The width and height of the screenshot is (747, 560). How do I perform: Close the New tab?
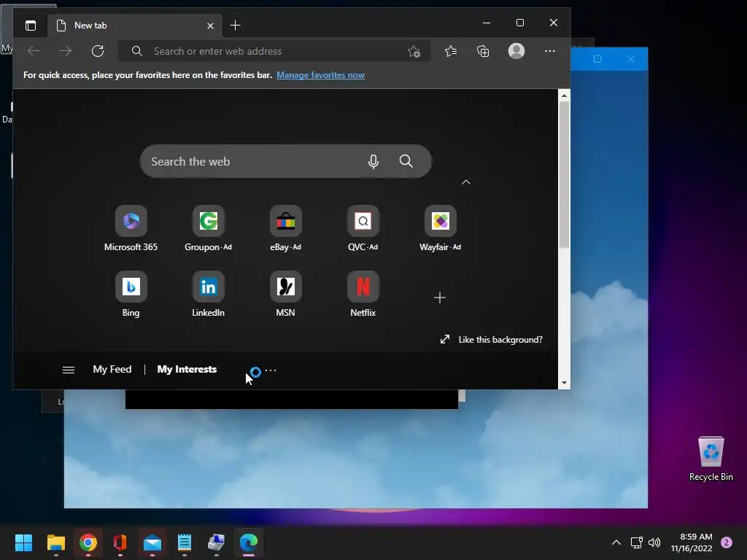210,26
